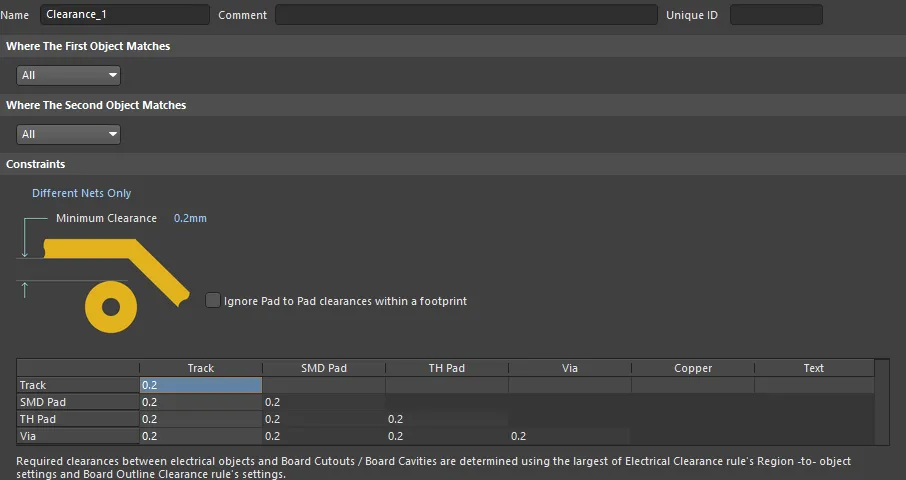Select TH Pad row SMD Pad cell

[x=324, y=419]
